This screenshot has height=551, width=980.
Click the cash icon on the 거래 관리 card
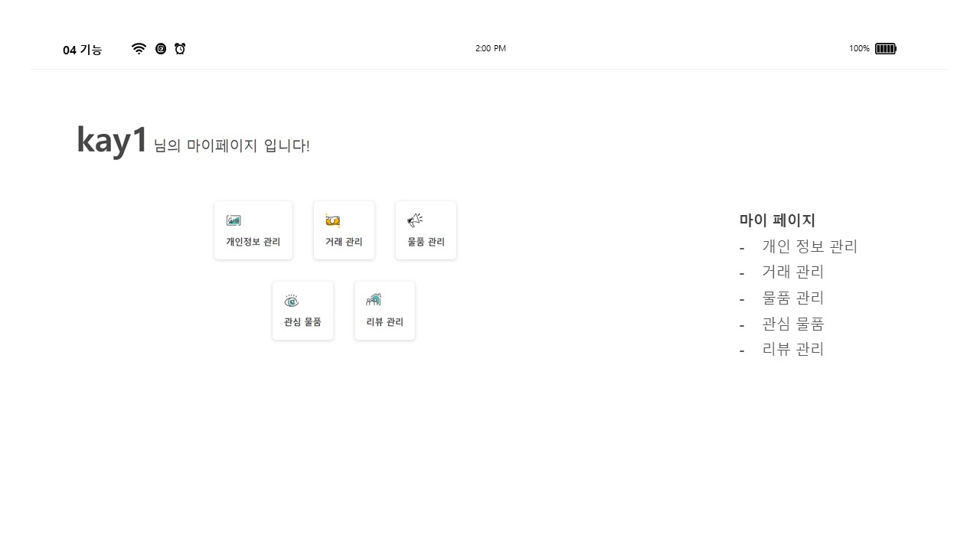click(332, 220)
